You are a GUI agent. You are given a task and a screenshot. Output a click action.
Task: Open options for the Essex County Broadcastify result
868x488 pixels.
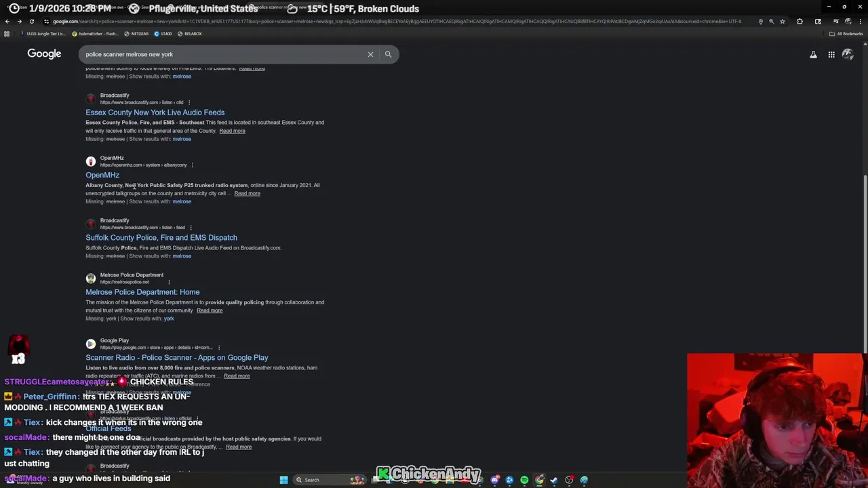pos(189,102)
